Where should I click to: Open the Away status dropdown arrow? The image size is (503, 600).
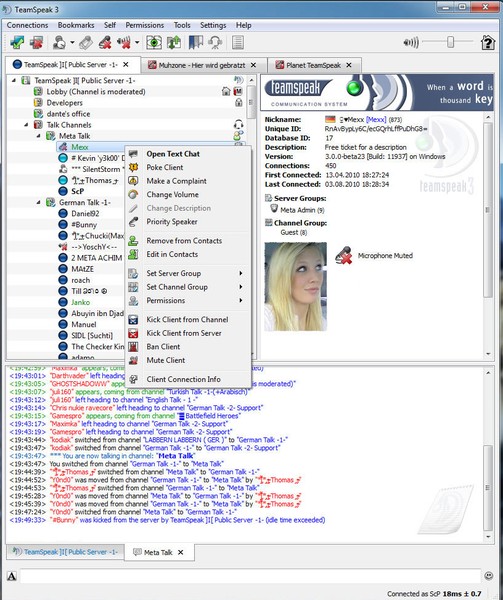click(72, 42)
